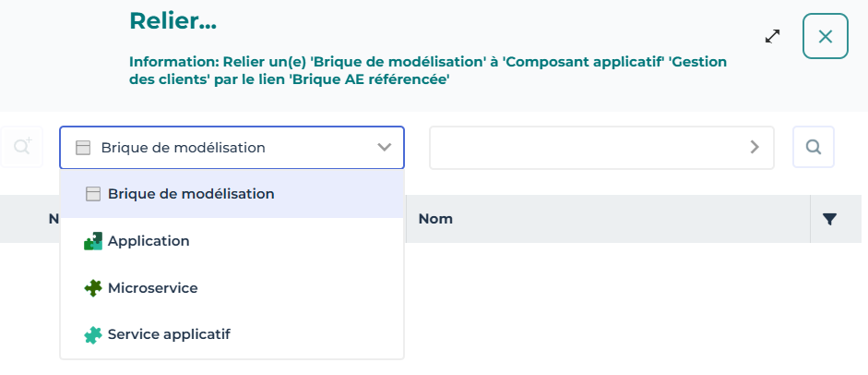Click the magnifier search button

click(x=814, y=147)
